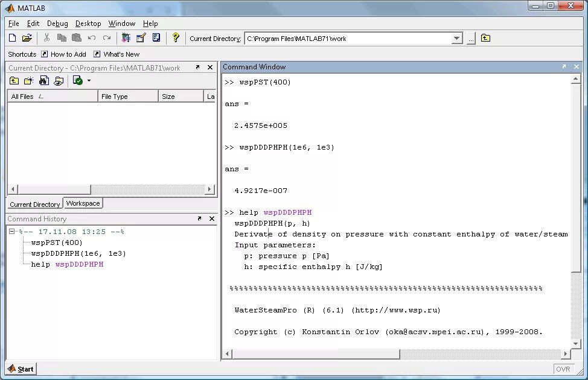Cut selection with the scissors icon
Image resolution: width=588 pixels, height=380 pixels.
tap(46, 38)
